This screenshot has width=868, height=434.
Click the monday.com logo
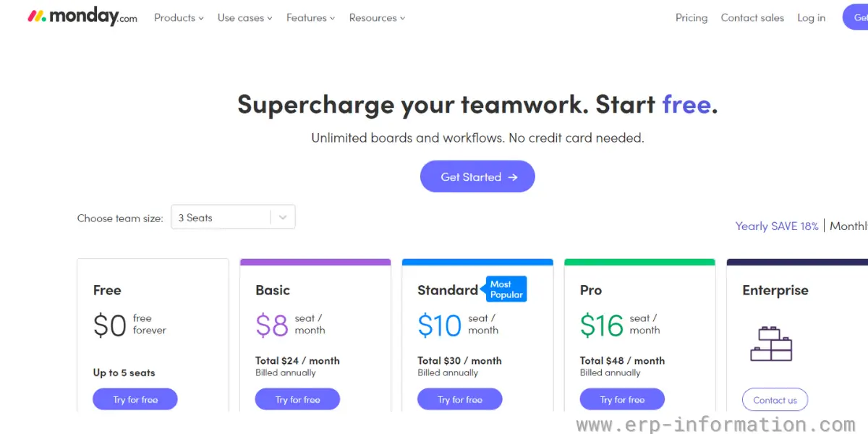pos(82,17)
